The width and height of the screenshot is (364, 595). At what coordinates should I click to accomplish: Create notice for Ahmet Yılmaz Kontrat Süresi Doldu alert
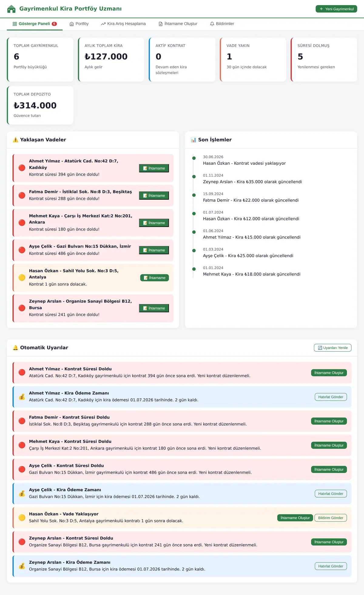coord(329,373)
